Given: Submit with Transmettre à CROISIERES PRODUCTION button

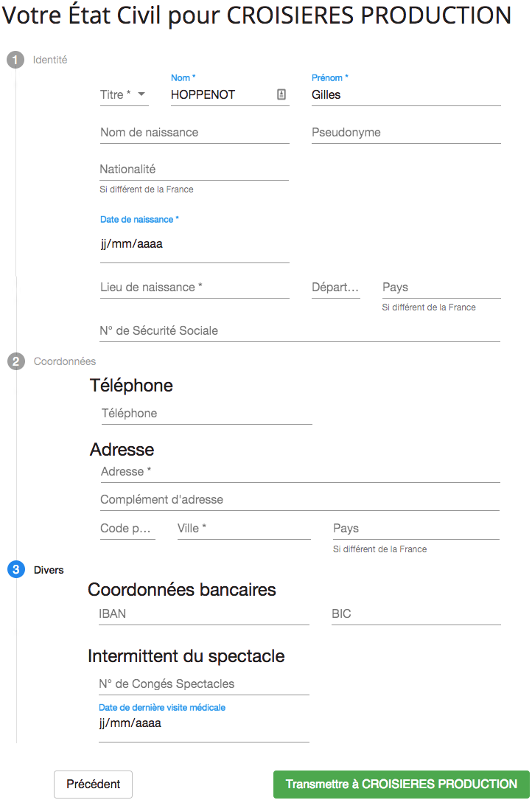Looking at the screenshot, I should pos(402,785).
